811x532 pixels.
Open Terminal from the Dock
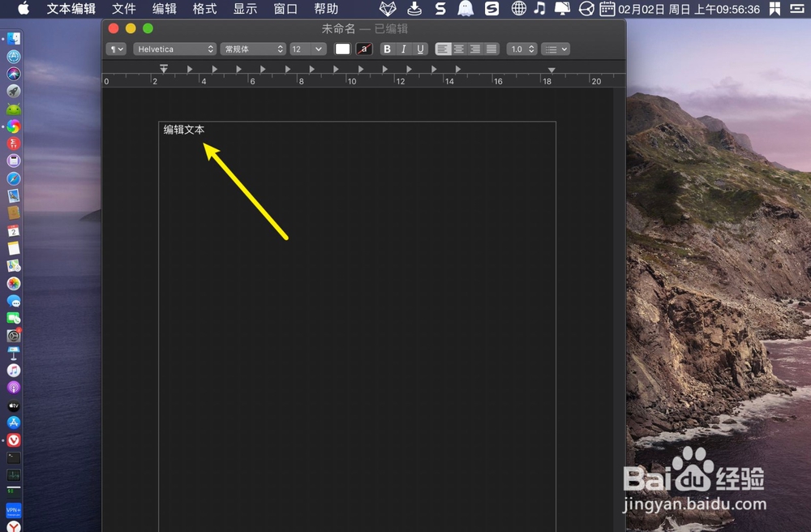tap(14, 457)
